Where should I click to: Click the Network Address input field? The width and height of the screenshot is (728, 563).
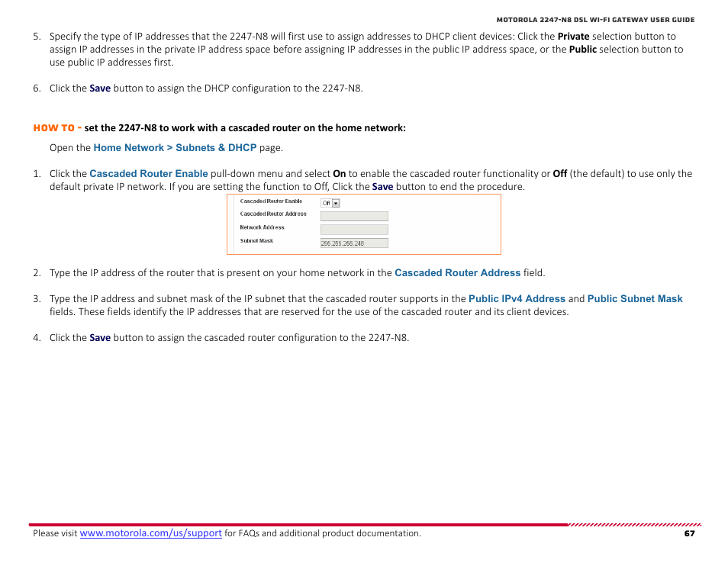pos(354,230)
